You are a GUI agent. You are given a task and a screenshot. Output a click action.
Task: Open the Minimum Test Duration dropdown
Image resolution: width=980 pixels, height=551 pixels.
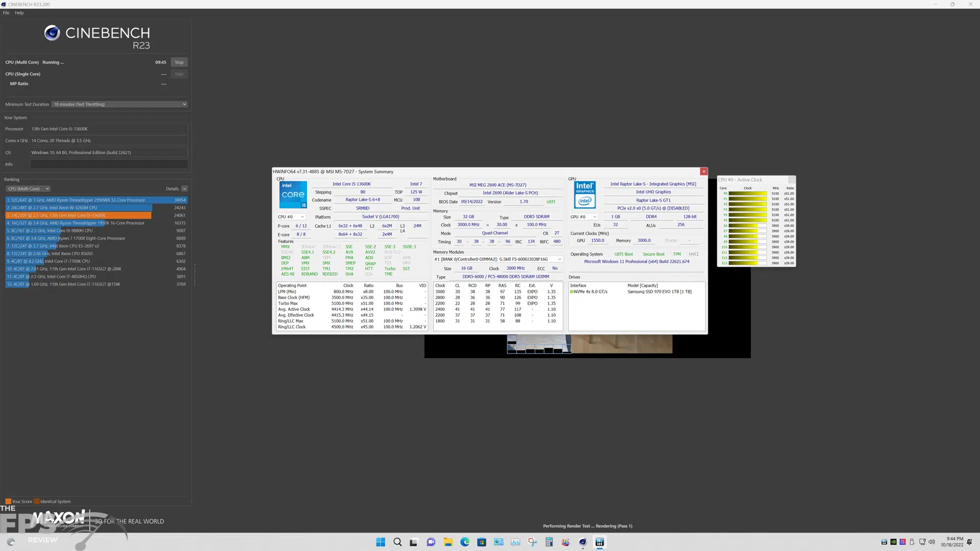point(119,104)
